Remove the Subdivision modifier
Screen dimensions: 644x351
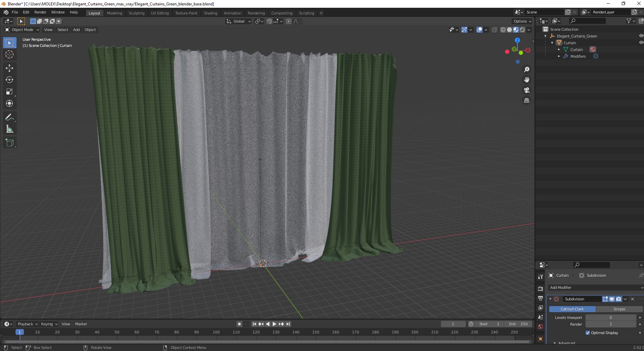[633, 299]
